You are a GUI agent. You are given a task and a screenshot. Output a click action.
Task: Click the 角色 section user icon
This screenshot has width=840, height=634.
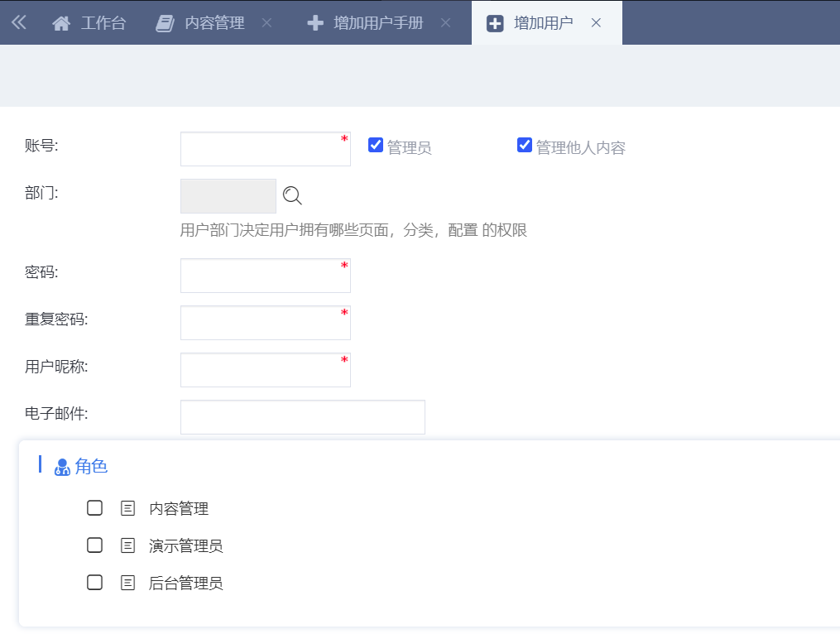[x=62, y=467]
